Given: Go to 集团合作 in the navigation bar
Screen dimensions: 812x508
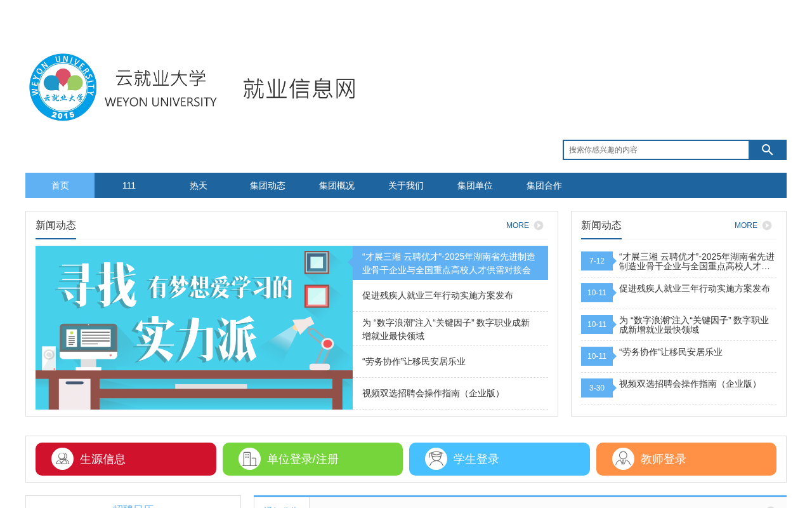Looking at the screenshot, I should (544, 185).
